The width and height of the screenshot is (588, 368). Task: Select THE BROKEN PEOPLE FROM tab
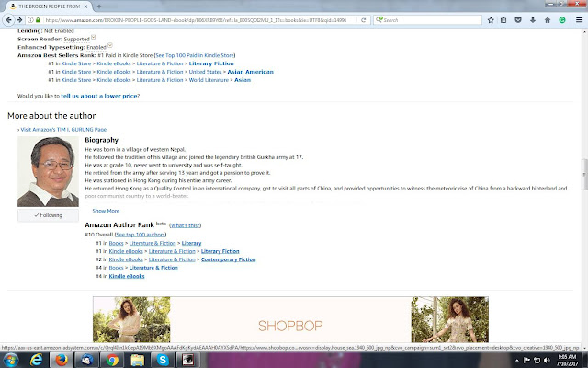coord(49,6)
